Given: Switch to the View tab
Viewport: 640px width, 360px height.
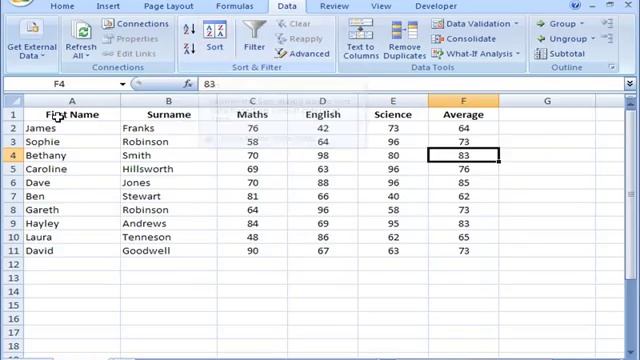Looking at the screenshot, I should pyautogui.click(x=381, y=6).
